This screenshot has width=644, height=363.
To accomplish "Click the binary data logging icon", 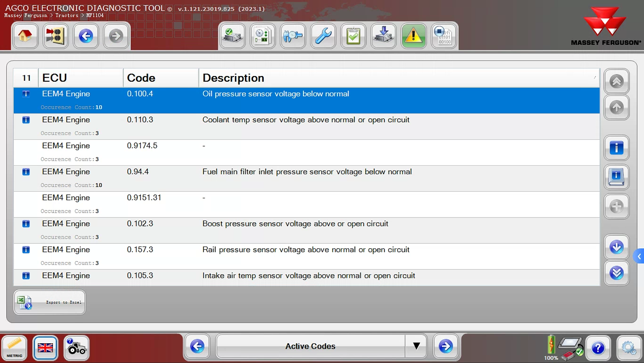I will click(444, 36).
